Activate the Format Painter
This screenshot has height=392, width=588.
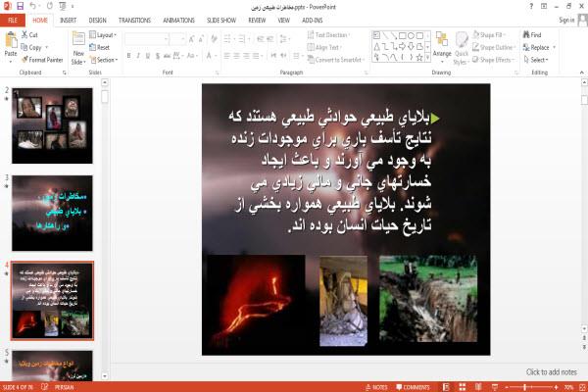[42, 60]
